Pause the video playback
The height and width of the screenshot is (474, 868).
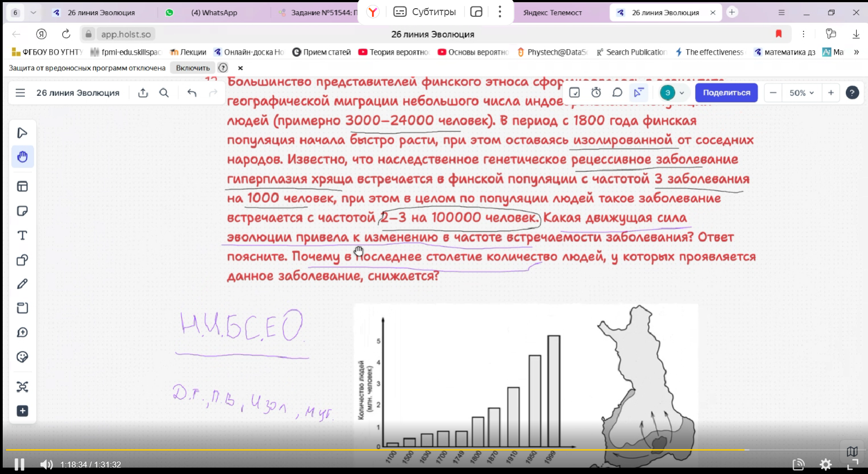19,464
